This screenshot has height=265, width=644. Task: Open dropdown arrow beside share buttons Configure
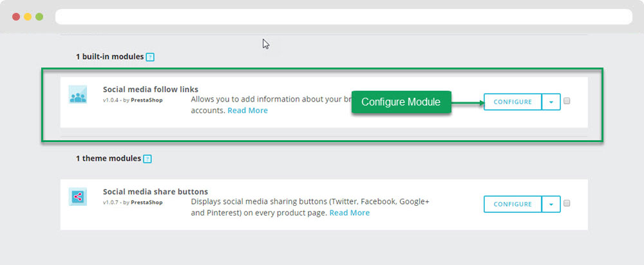click(551, 204)
